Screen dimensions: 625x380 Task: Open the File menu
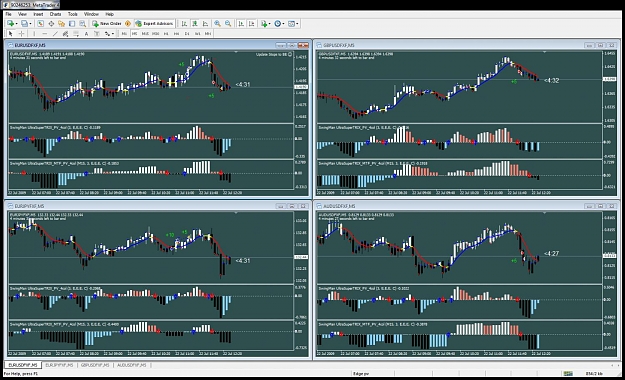[x=8, y=14]
